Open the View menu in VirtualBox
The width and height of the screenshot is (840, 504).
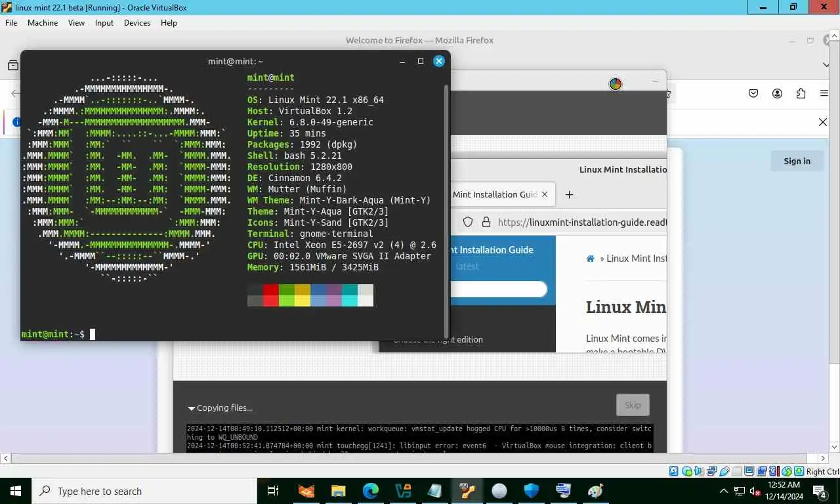[x=76, y=22]
